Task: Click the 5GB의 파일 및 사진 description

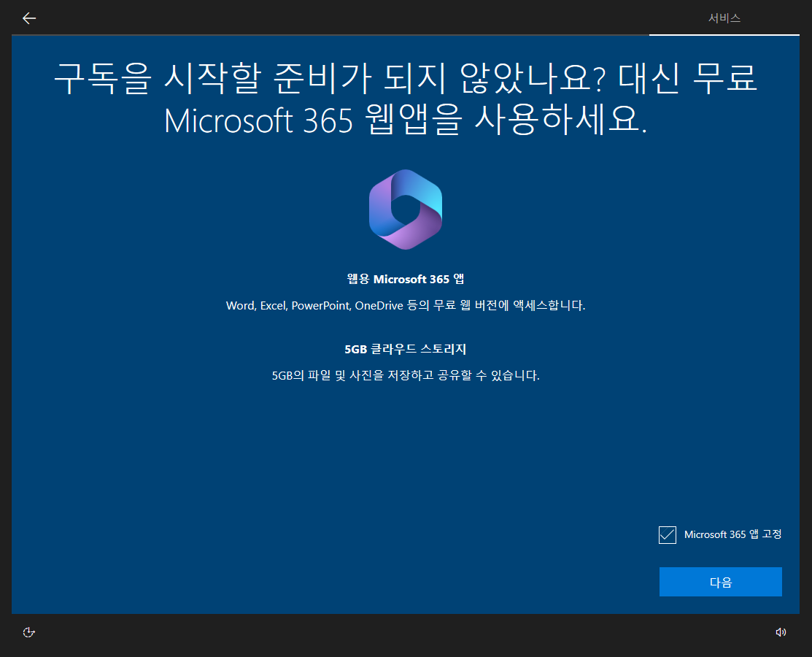Action: tap(406, 375)
